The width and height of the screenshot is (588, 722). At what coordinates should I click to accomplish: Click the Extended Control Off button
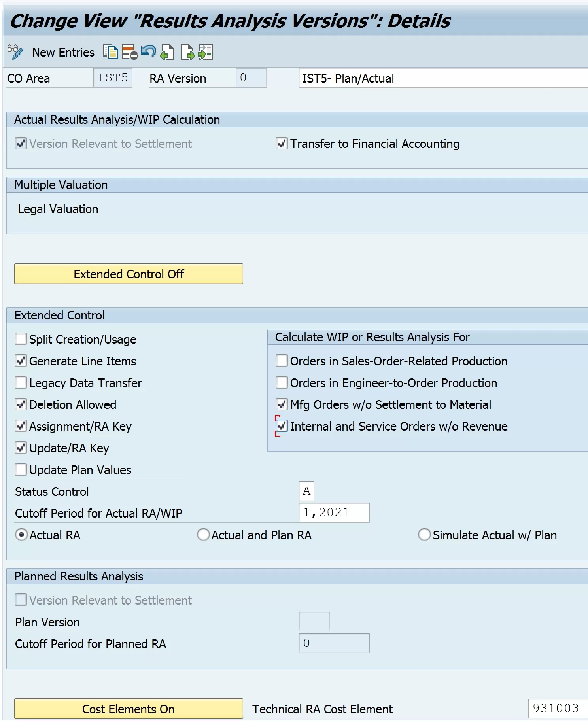pyautogui.click(x=129, y=274)
